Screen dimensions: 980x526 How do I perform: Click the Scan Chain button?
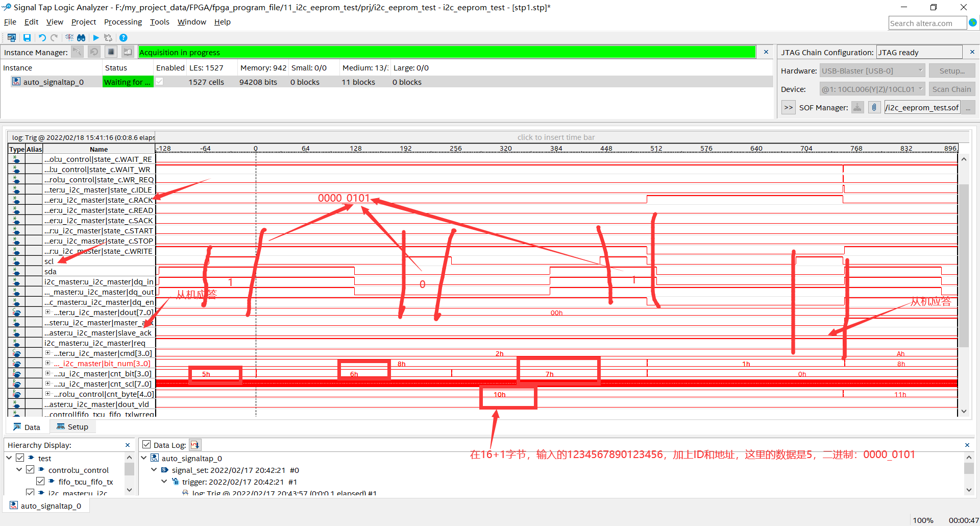(x=951, y=88)
